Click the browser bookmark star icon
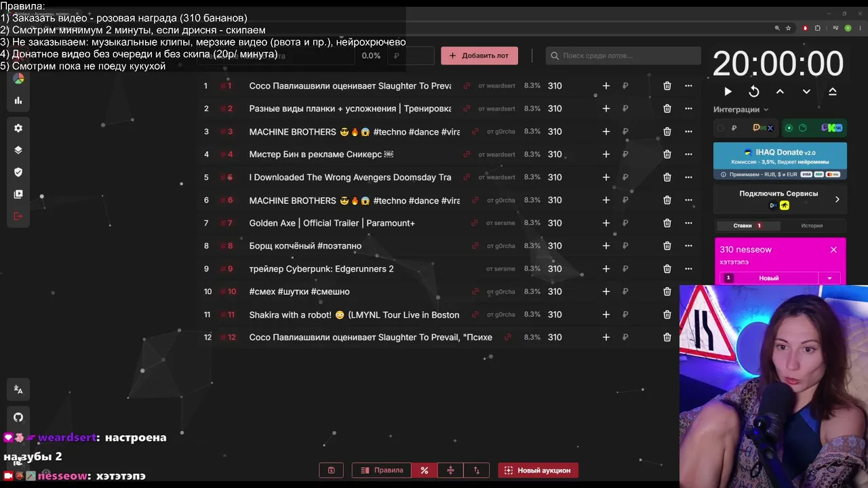868x488 pixels. click(x=789, y=28)
